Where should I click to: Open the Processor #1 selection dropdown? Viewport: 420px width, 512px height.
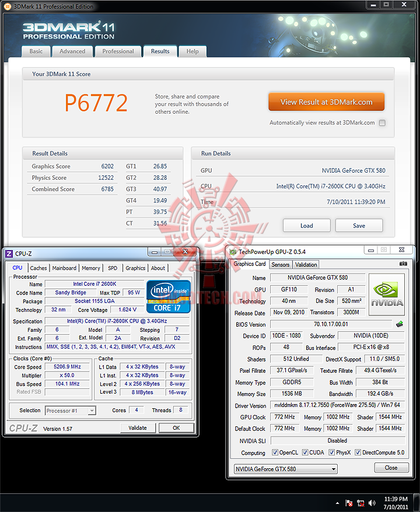(x=71, y=411)
